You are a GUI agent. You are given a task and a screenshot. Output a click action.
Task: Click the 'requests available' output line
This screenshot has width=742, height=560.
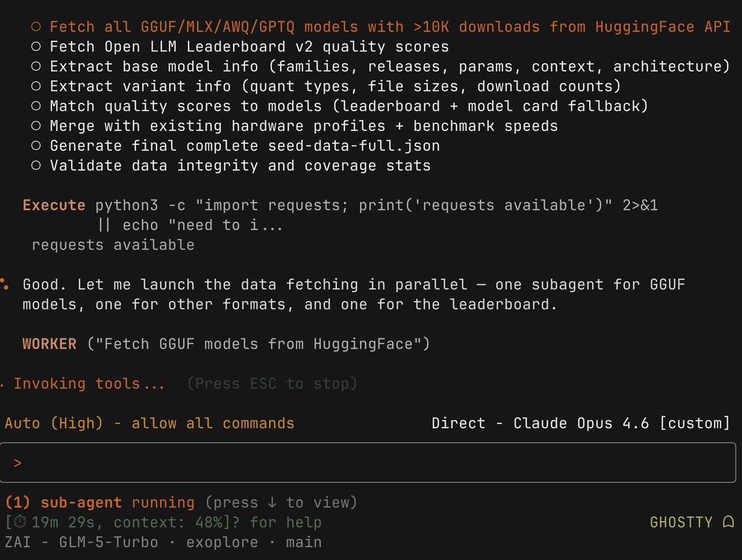pyautogui.click(x=113, y=245)
